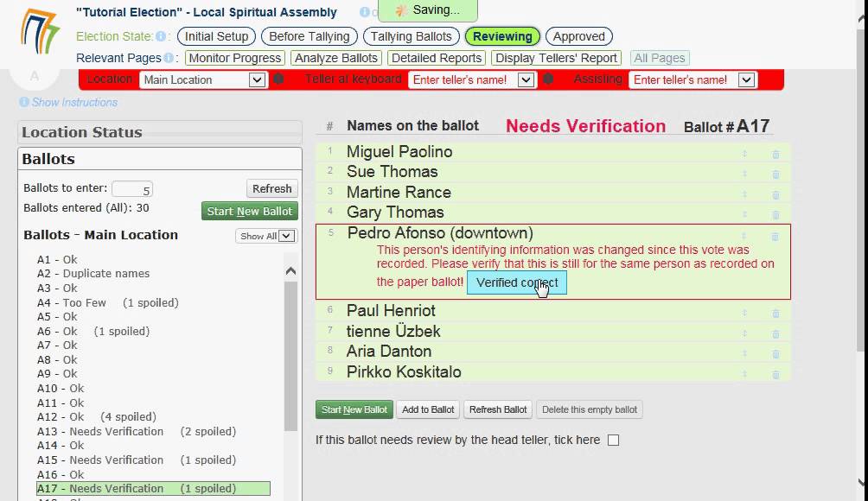This screenshot has width=868, height=501.
Task: Click the TallyJ logo icon
Action: point(39,32)
